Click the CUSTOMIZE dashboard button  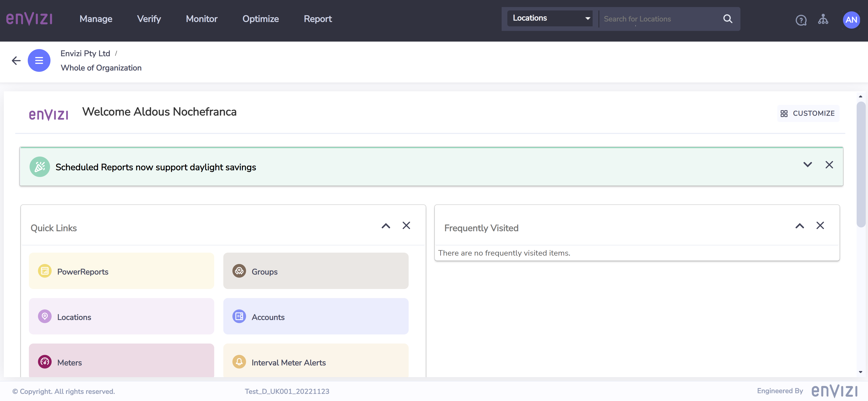click(x=808, y=113)
